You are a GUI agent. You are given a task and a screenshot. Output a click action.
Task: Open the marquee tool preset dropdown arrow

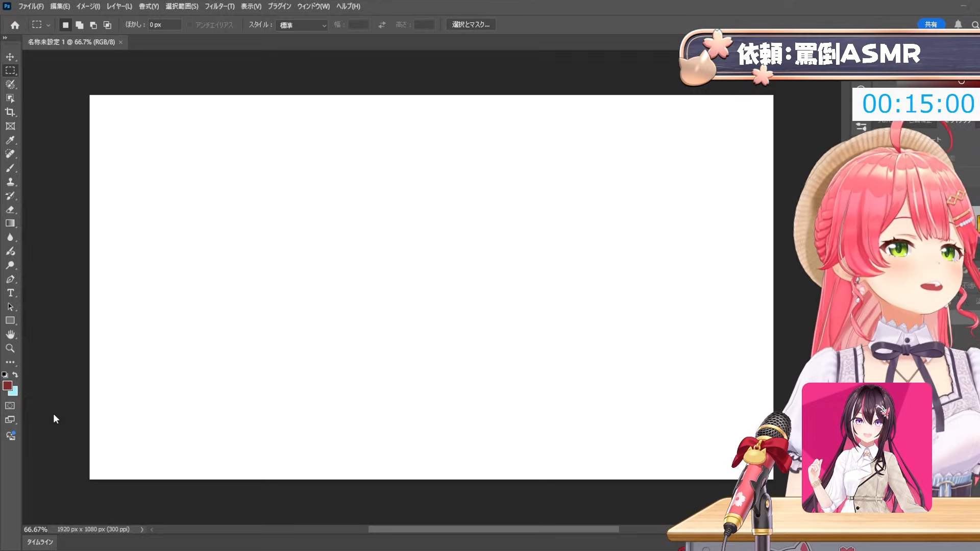click(x=48, y=25)
